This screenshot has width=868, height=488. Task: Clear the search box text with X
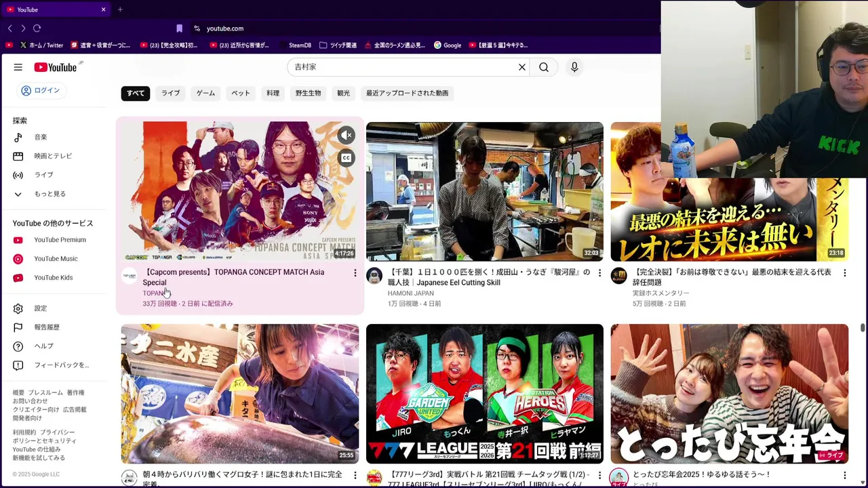(522, 67)
